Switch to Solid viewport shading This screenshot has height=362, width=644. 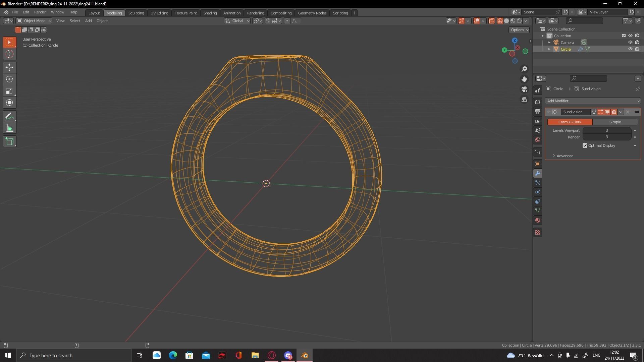pos(506,21)
